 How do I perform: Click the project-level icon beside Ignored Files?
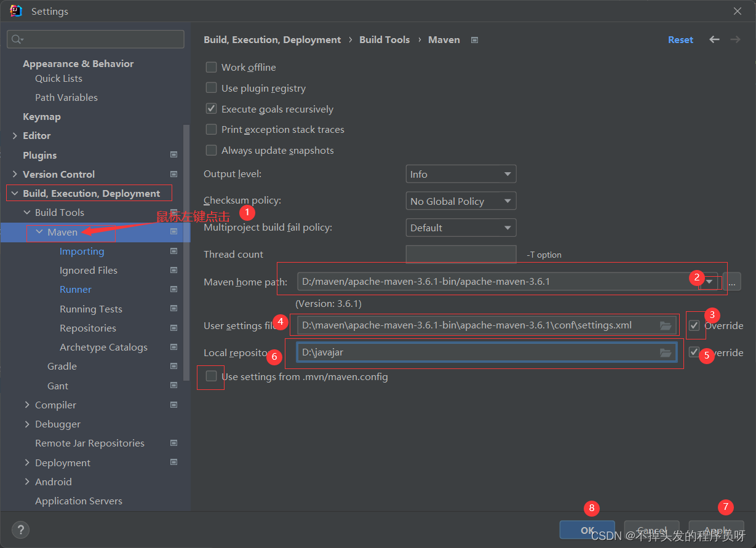coord(173,270)
